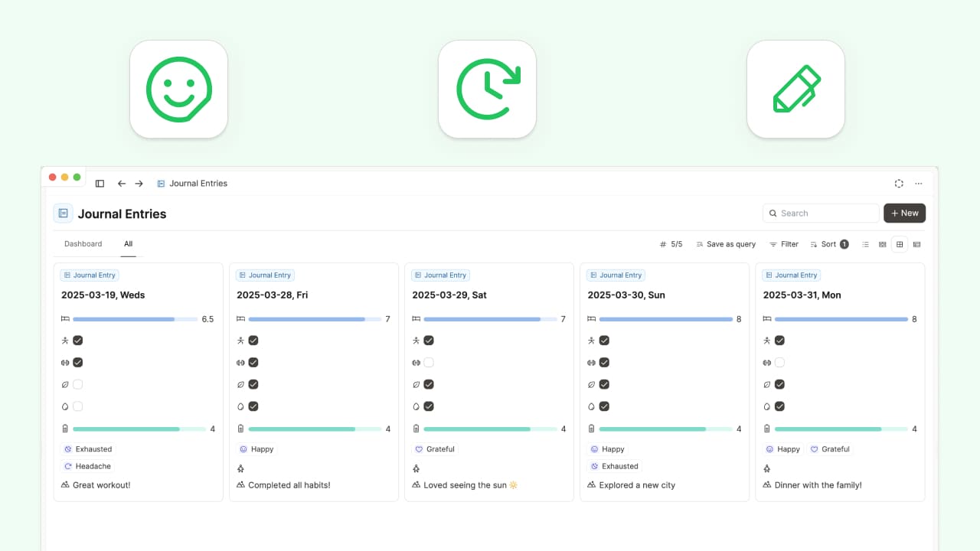This screenshot has height=551, width=980.
Task: Adjust the sleep slider on 2025-03-31 card
Action: point(841,319)
